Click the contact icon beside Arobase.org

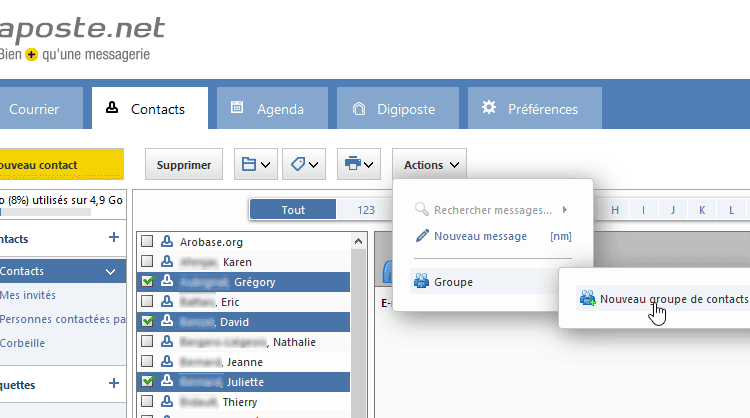pos(166,242)
